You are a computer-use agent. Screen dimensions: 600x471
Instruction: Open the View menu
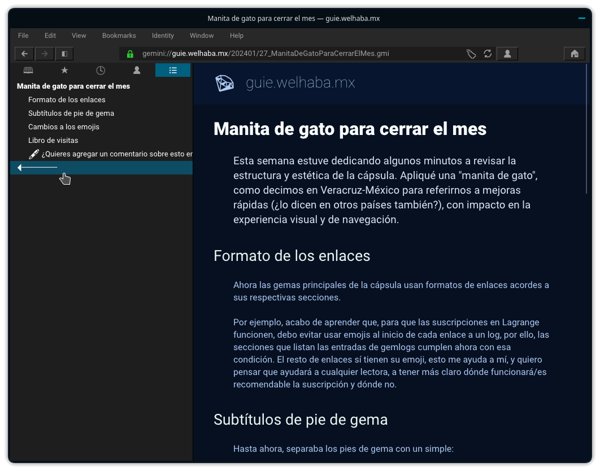[x=78, y=35]
